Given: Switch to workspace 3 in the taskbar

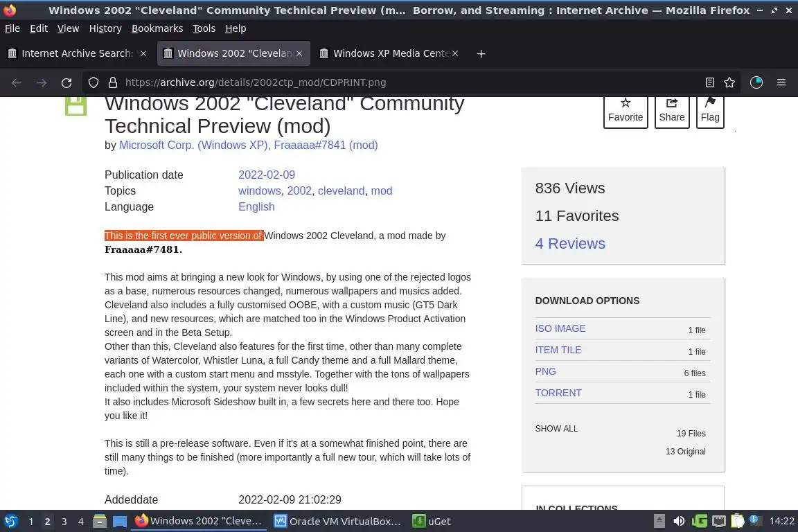Looking at the screenshot, I should 64,522.
